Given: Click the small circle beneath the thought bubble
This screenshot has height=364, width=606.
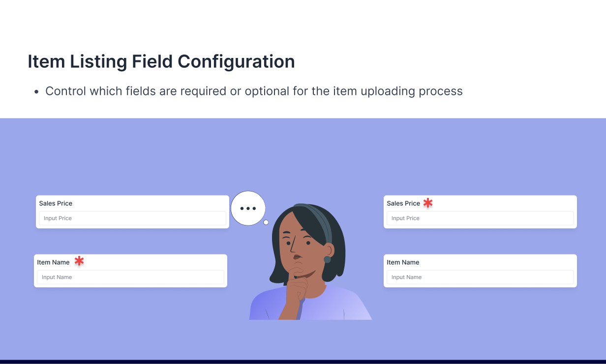Looking at the screenshot, I should point(266,223).
